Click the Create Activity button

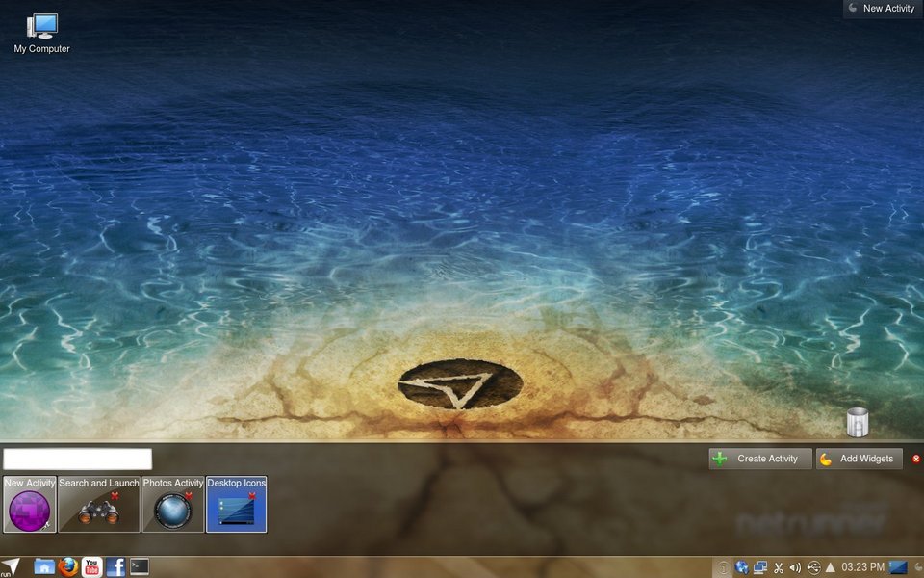pyautogui.click(x=759, y=459)
